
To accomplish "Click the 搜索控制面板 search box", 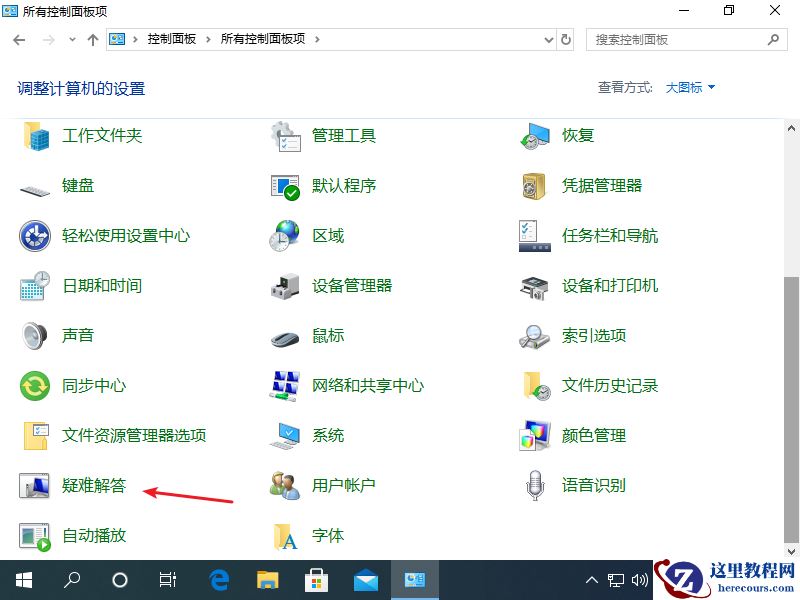I will click(x=676, y=40).
